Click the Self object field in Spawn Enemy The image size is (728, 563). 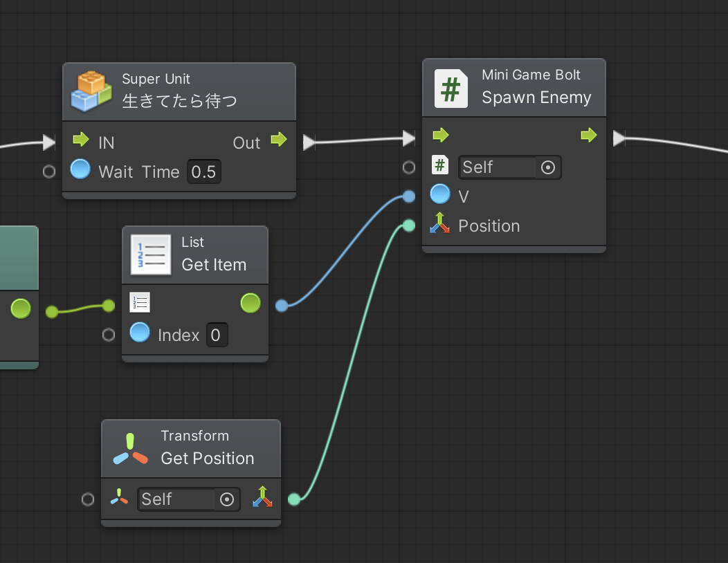click(510, 167)
